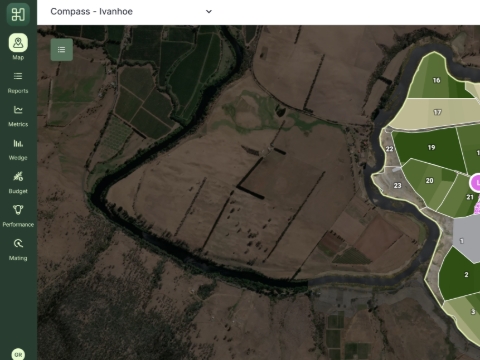Viewport: 480px width, 360px height.
Task: Open the Mating section
Action: click(x=18, y=249)
